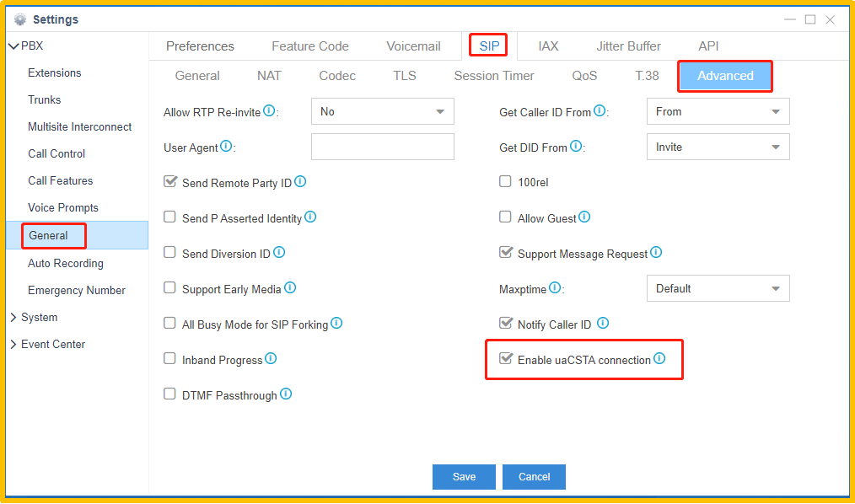Switch to Session Timer sub-tab

(494, 76)
